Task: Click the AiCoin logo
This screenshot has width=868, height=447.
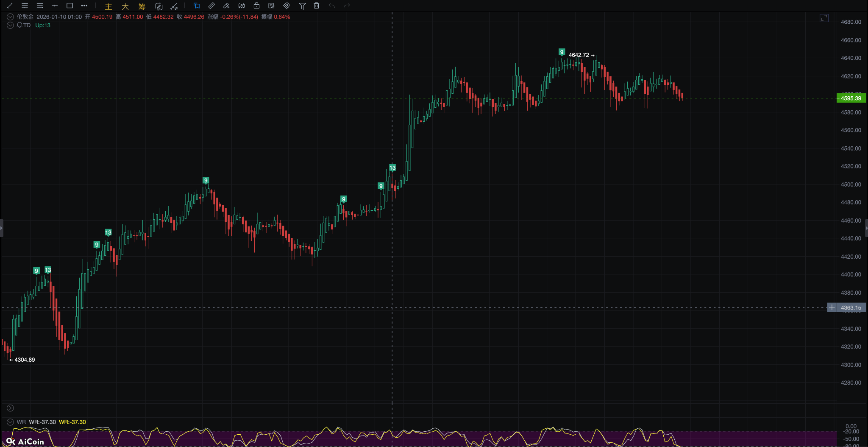Action: (25, 441)
